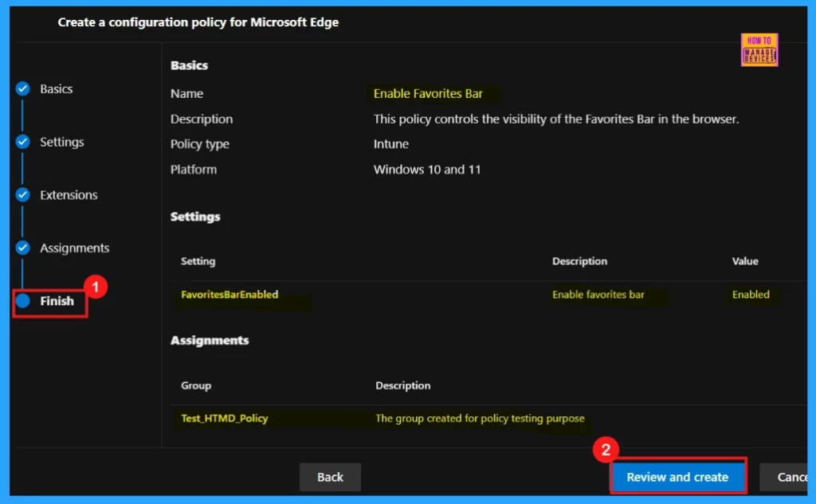Select the policy name Enable Favorites Bar
Viewport: 816px width, 504px height.
pos(428,94)
